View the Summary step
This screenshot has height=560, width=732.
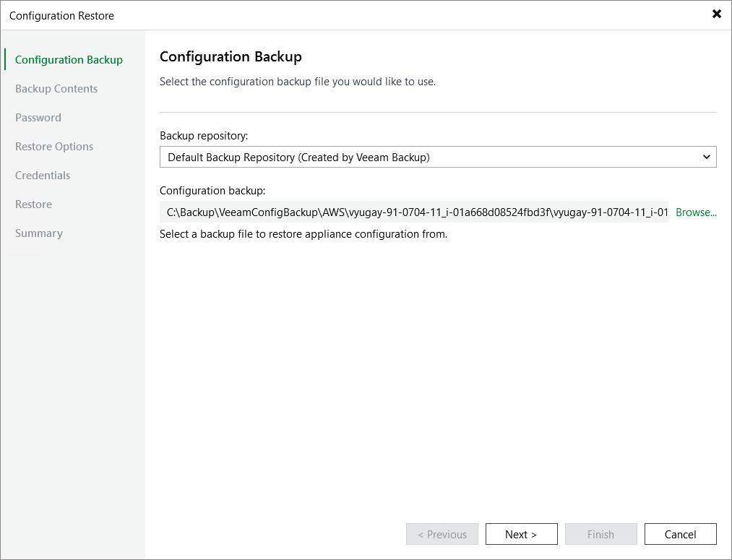pyautogui.click(x=38, y=233)
